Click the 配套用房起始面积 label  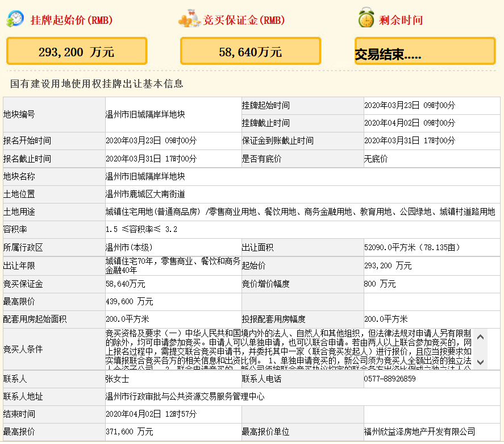[x=35, y=319]
